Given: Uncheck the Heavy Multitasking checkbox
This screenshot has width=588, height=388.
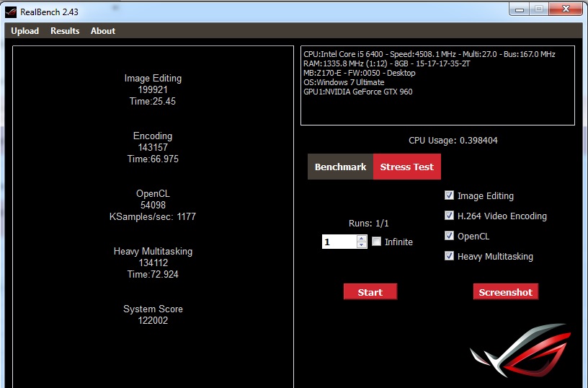Looking at the screenshot, I should pyautogui.click(x=449, y=256).
